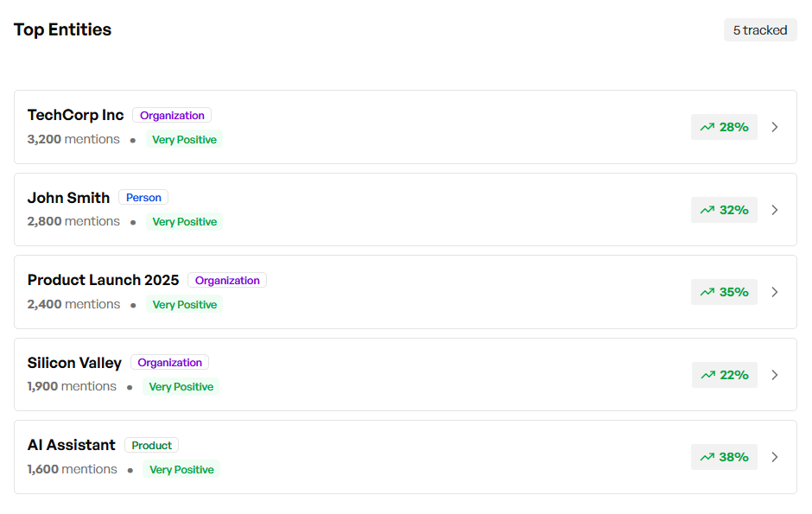Viewport: 812px width, 514px height.
Task: Click Organization tag next to Silicon Valley
Action: [x=169, y=363]
